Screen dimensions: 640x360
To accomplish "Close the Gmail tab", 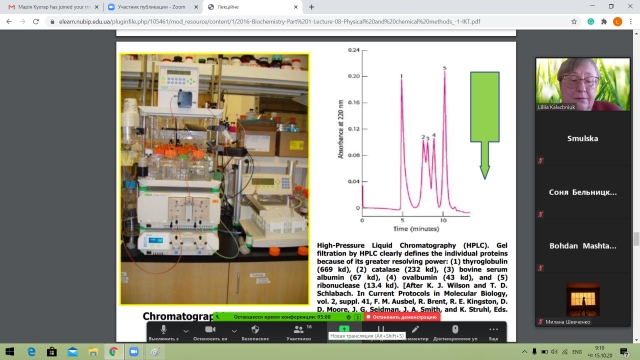I will (97, 7).
